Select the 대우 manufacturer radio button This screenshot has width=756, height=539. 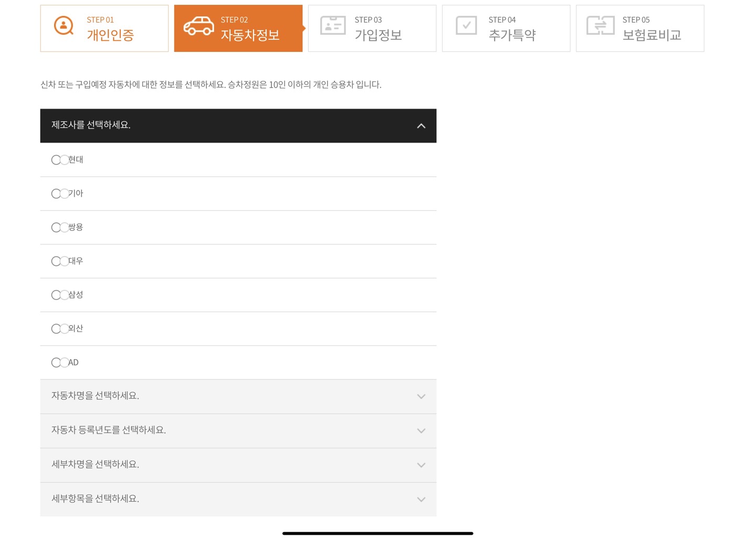point(56,261)
